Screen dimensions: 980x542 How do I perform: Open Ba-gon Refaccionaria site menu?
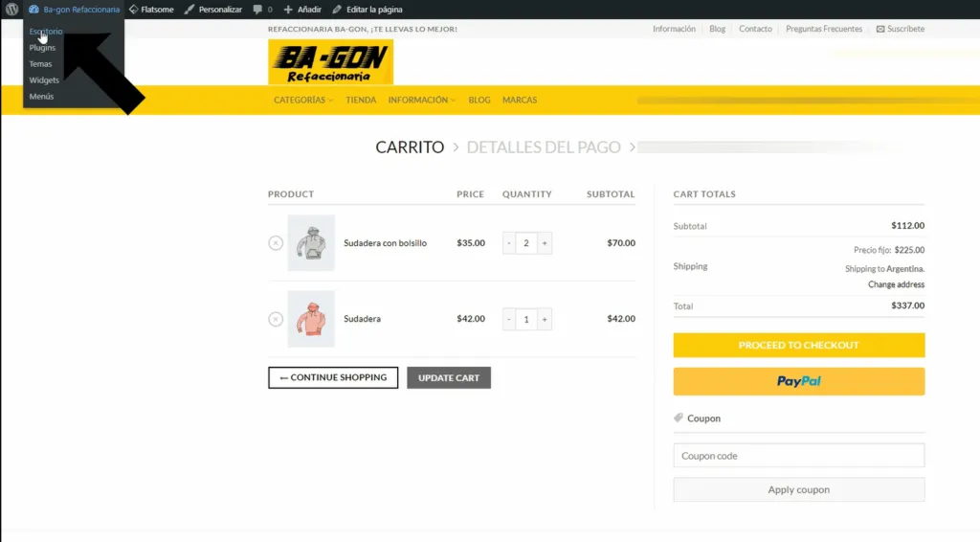pos(74,10)
